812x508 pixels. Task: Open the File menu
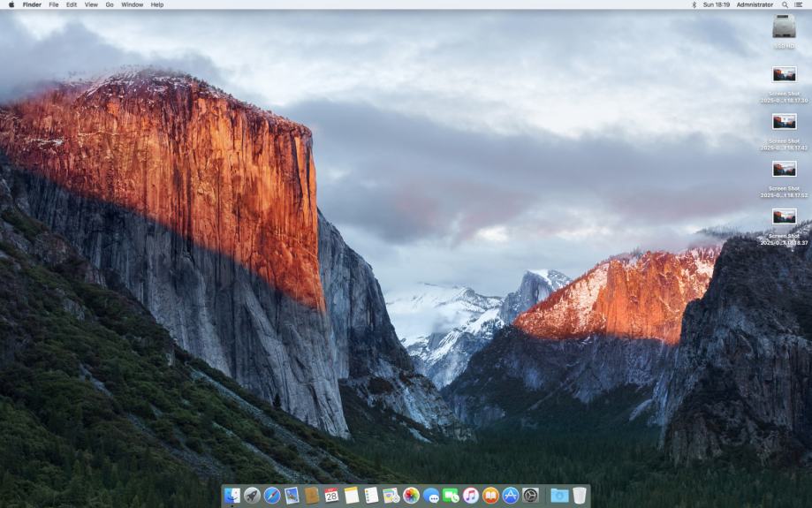54,4
